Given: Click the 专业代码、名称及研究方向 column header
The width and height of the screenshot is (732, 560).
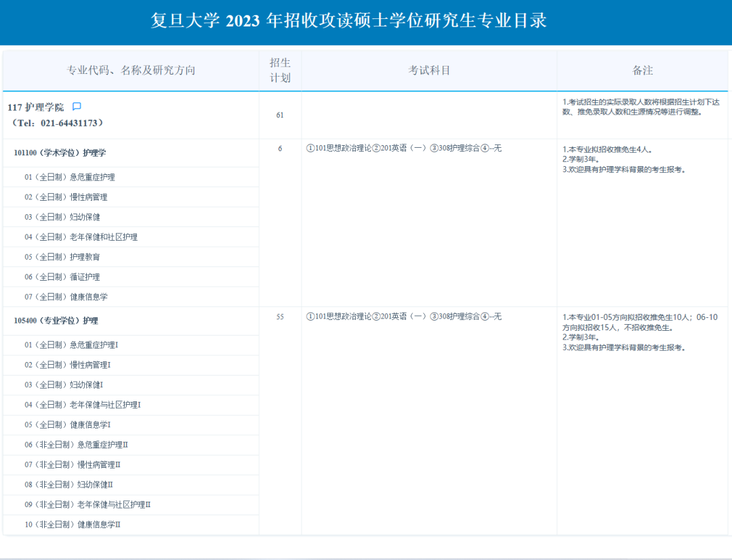Looking at the screenshot, I should [131, 71].
